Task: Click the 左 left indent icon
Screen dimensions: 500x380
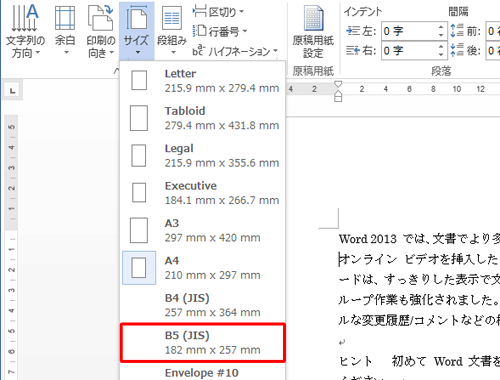Action: [353, 31]
